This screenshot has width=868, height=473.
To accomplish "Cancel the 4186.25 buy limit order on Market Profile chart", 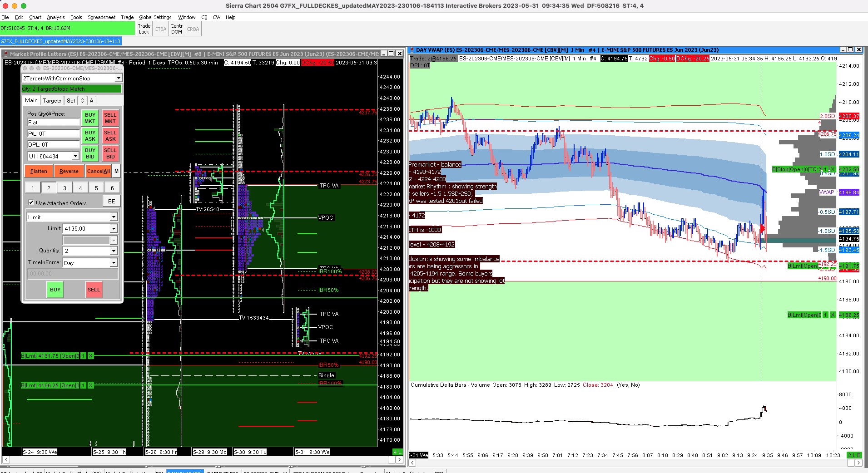I will pyautogui.click(x=91, y=385).
